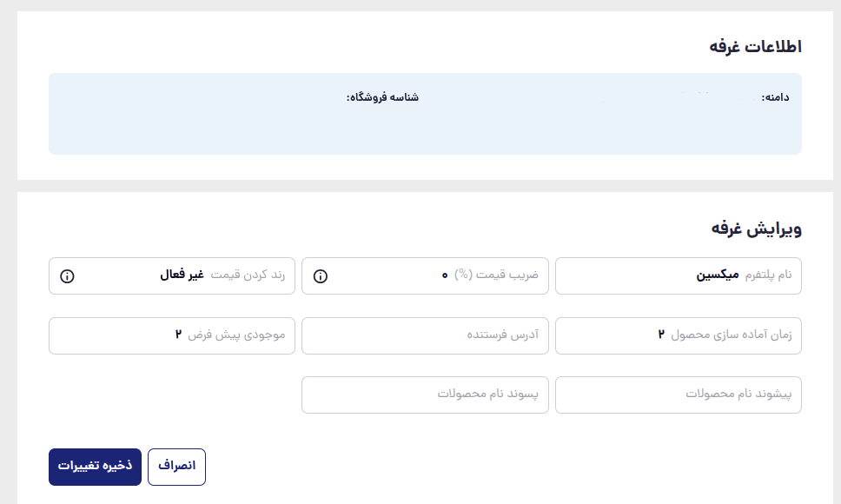Select the موجودی پیش فرض field showing ۲
Image resolution: width=841 pixels, height=504 pixels.
(171, 335)
